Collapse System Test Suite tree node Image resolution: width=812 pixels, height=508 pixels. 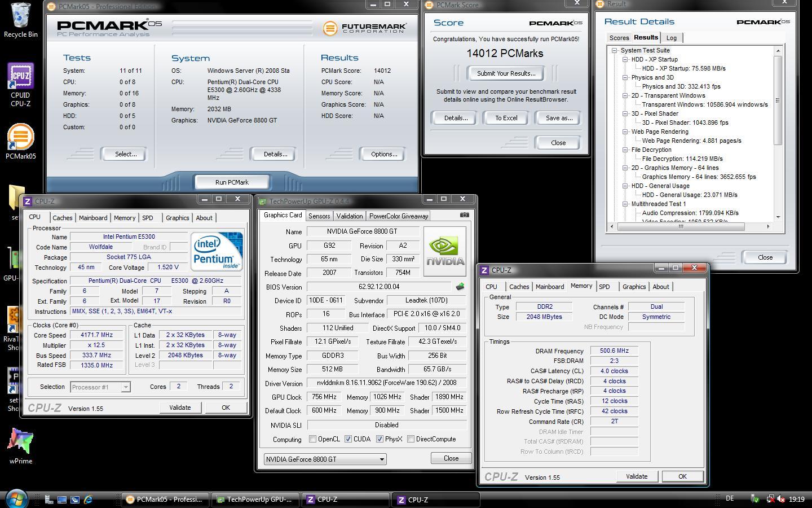click(x=615, y=50)
